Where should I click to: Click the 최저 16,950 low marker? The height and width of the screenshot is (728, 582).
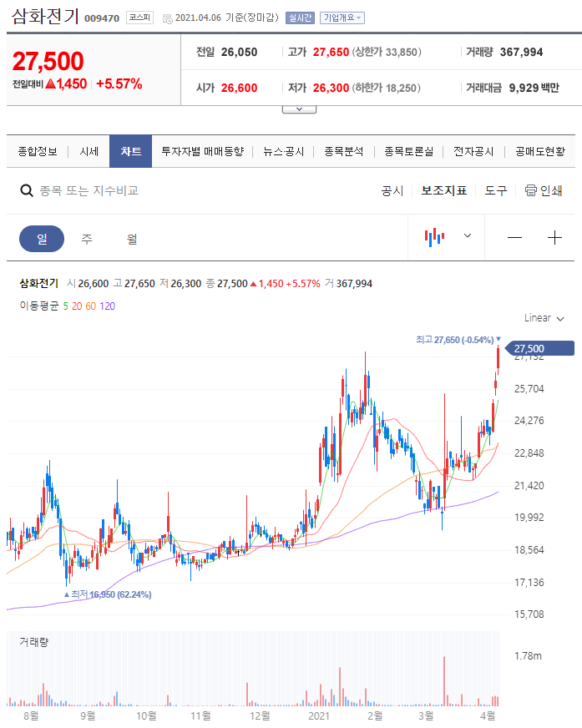coord(108,594)
